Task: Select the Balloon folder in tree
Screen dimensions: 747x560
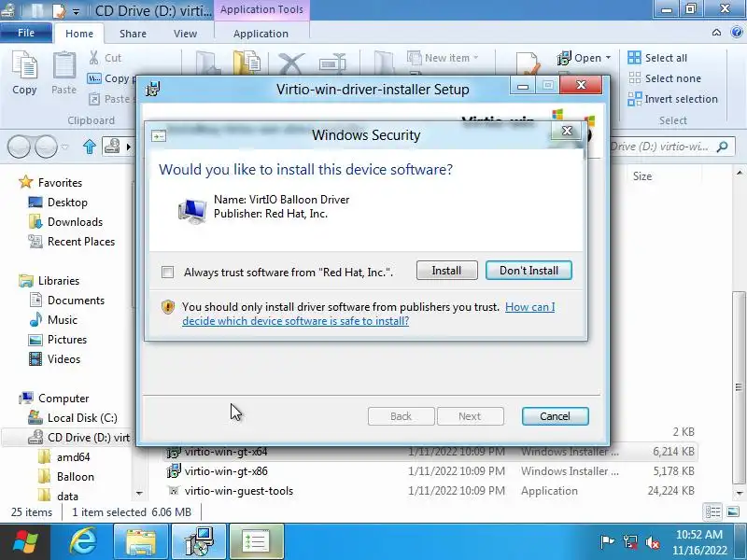Action: point(65,477)
